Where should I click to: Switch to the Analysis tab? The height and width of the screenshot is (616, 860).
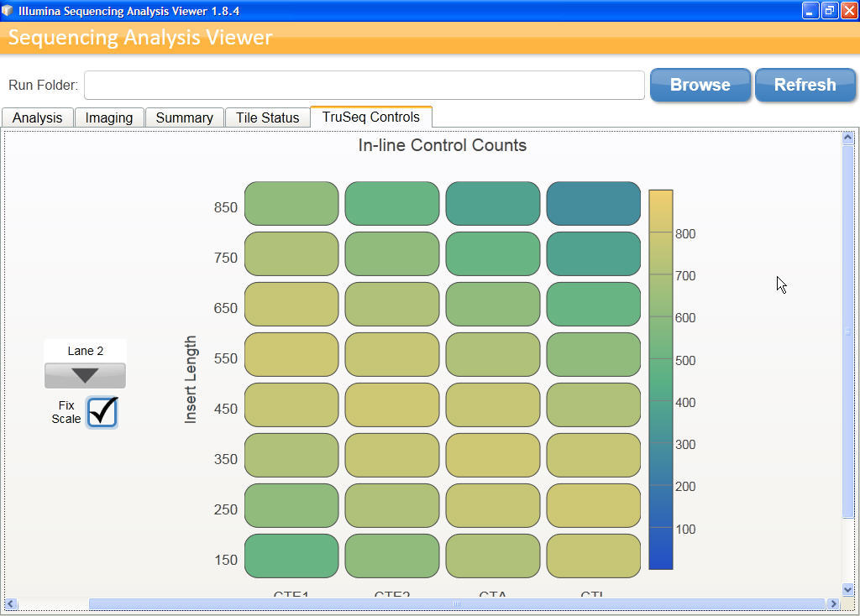coord(37,117)
